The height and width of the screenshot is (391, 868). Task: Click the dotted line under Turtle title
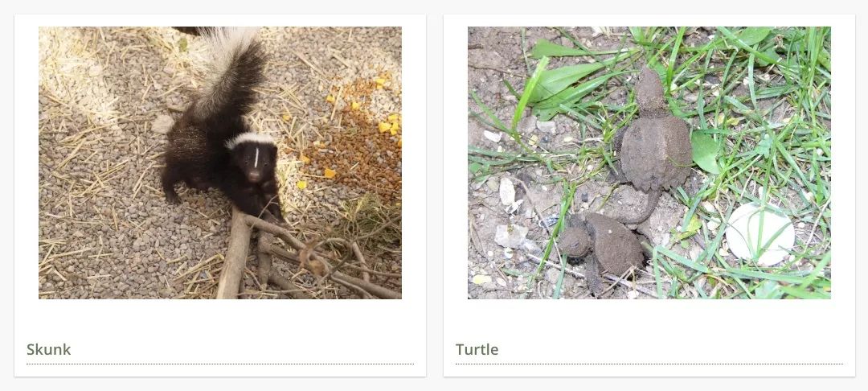point(649,364)
